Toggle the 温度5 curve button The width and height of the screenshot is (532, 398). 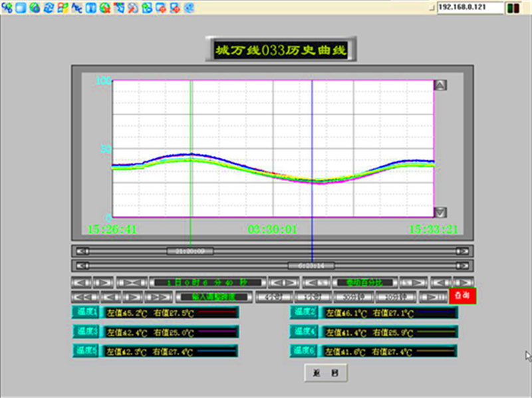(85, 349)
